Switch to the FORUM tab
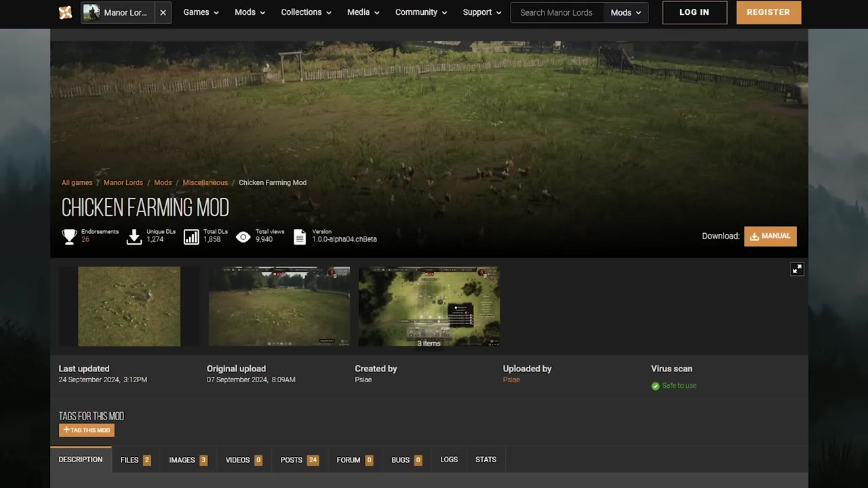This screenshot has height=488, width=868. pos(355,460)
